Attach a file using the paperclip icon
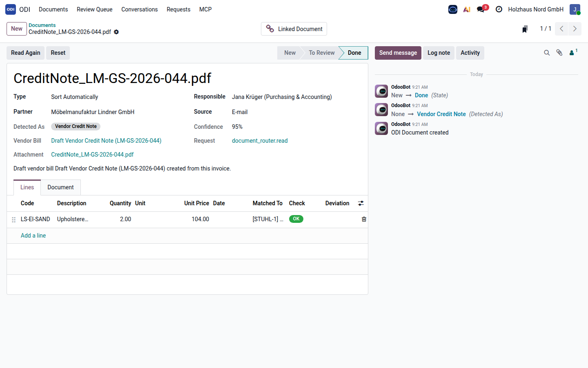This screenshot has width=588, height=368. (x=559, y=53)
